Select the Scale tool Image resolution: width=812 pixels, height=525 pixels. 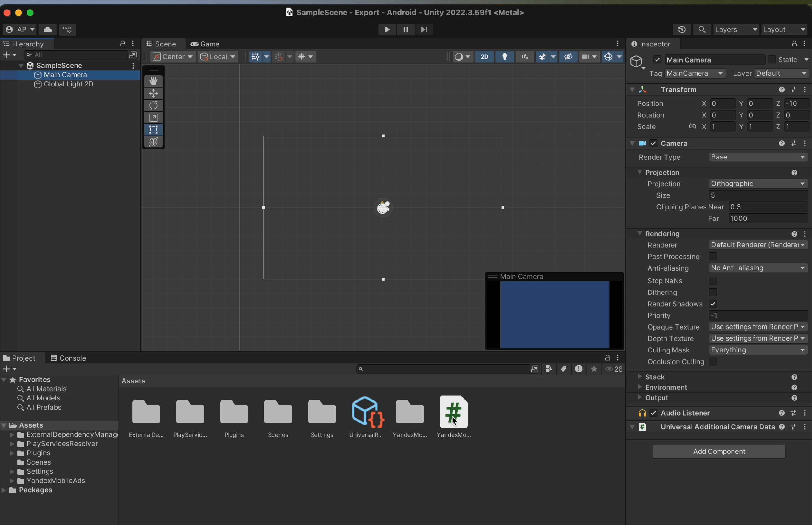tap(154, 118)
